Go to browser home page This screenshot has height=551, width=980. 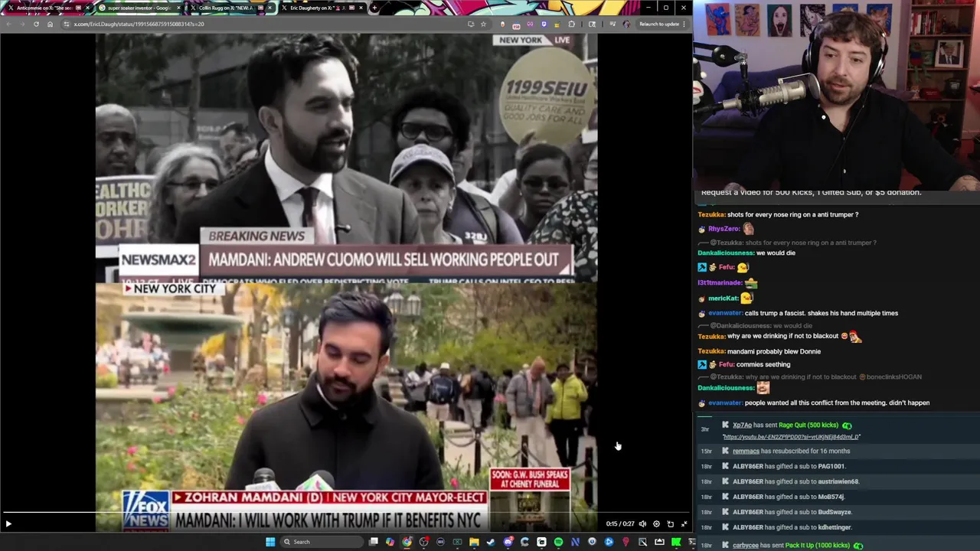click(x=50, y=24)
